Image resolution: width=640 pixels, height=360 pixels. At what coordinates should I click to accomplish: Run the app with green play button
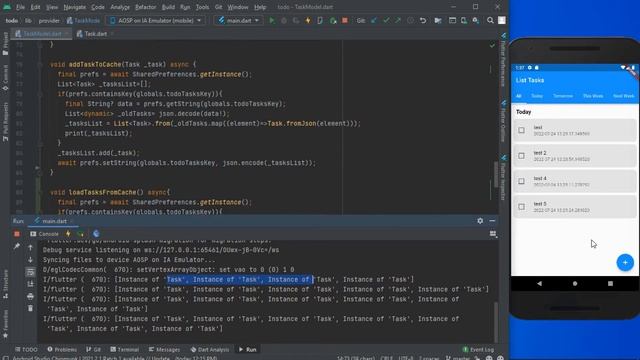pyautogui.click(x=272, y=20)
